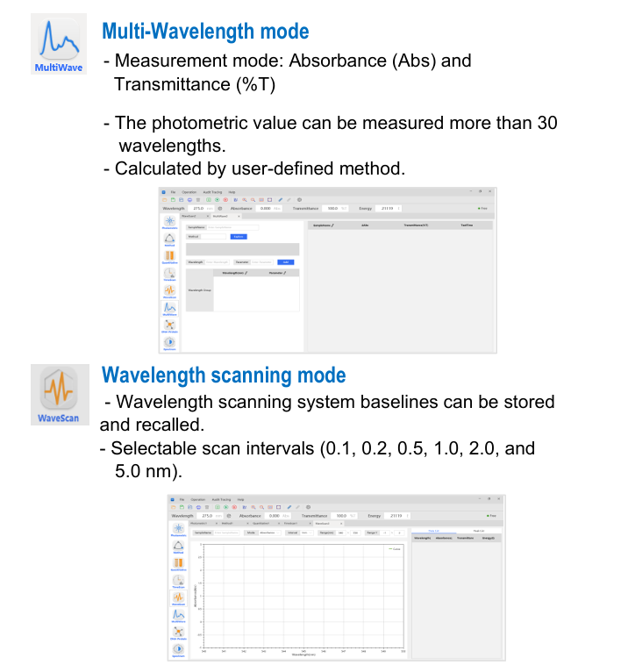Open File menu in upper screenshot
The width and height of the screenshot is (621, 672).
(172, 191)
